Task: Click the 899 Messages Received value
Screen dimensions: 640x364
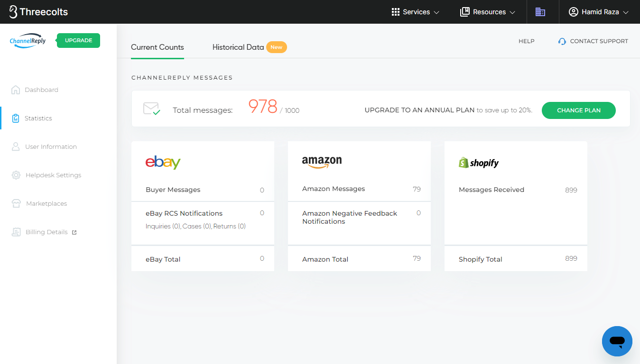Action: click(x=571, y=190)
